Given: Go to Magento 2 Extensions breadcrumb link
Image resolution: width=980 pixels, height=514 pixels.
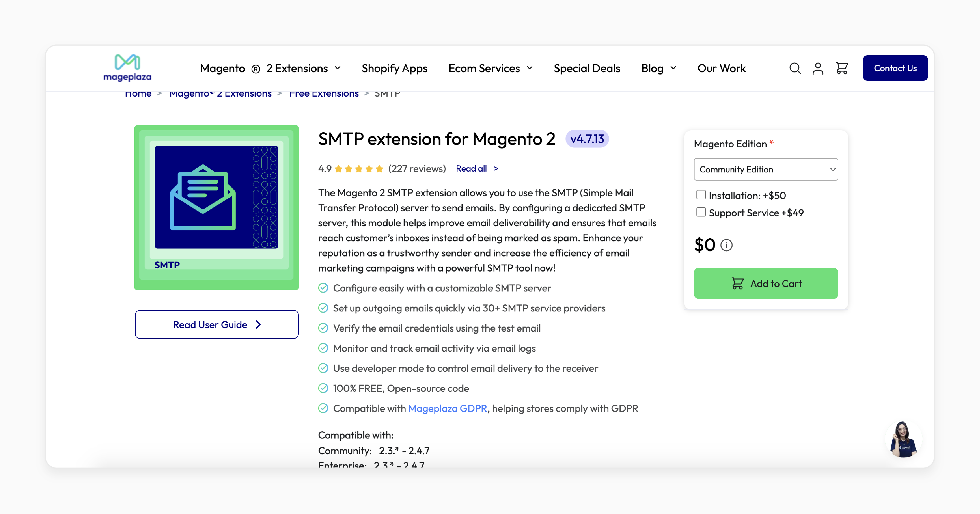Looking at the screenshot, I should 220,94.
